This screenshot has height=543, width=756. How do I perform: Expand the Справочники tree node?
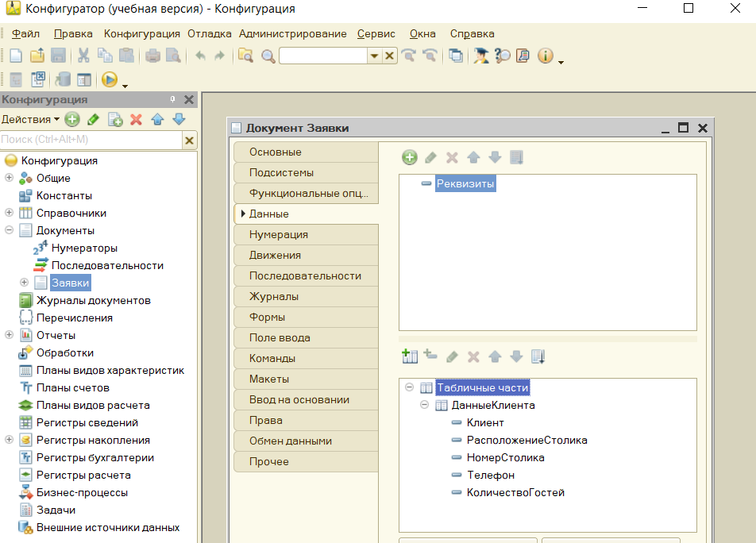tap(10, 213)
